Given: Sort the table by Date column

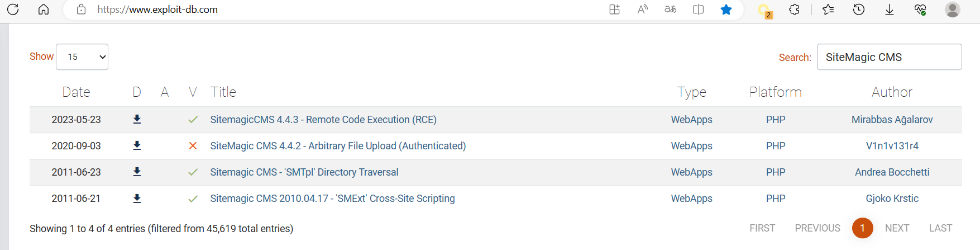Looking at the screenshot, I should pos(76,92).
